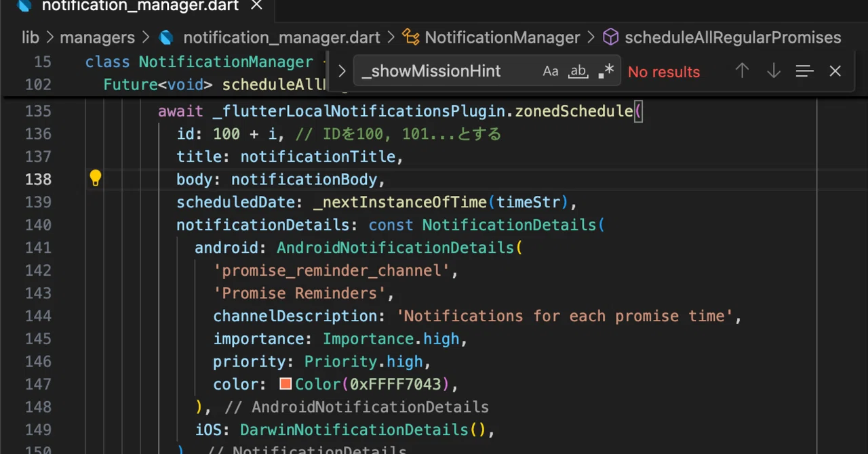868x454 pixels.
Task: Click AndroidNotificationDetails constructor on line 141
Action: [x=395, y=248]
